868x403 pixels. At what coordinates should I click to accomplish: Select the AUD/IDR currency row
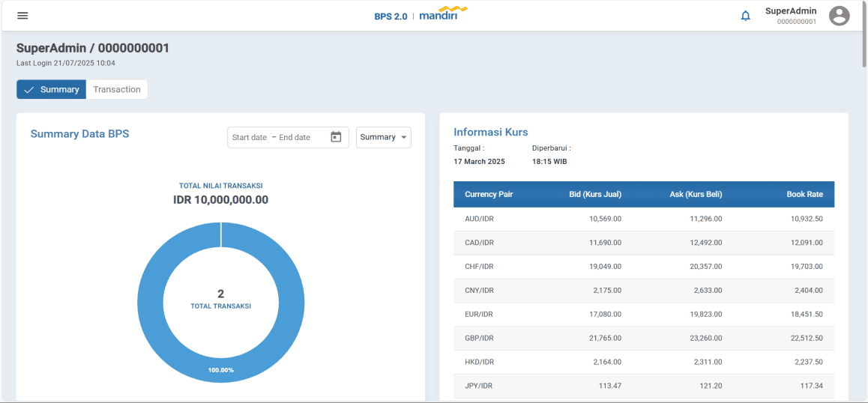(x=644, y=219)
